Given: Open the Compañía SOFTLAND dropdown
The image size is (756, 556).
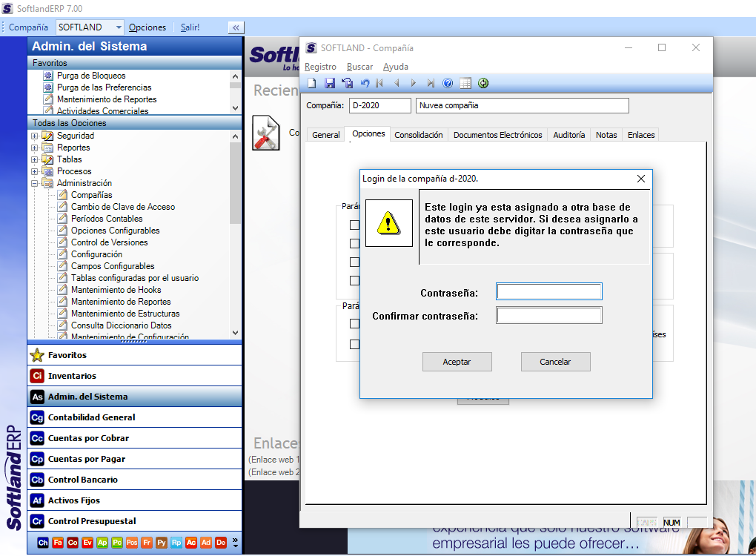Looking at the screenshot, I should coord(118,27).
